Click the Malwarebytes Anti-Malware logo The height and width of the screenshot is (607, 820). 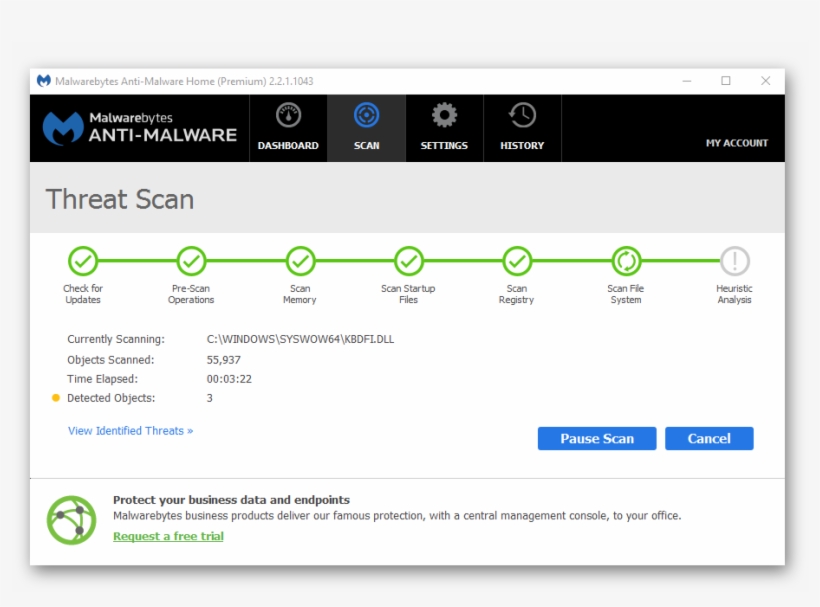pos(140,128)
